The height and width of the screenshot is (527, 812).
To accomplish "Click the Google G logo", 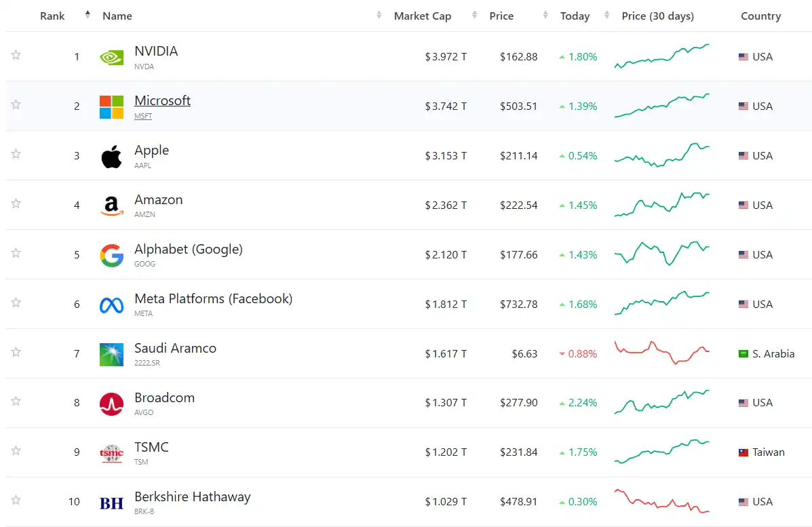I will tap(111, 255).
